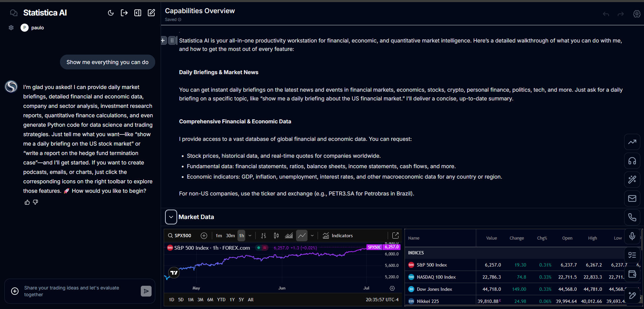Activate the microphone voice input
The width and height of the screenshot is (644, 309).
632,236
